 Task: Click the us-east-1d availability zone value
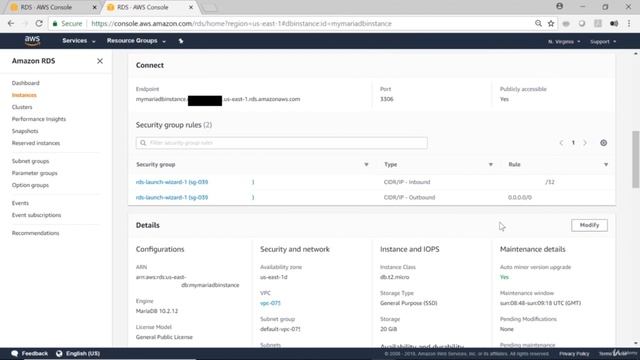click(273, 277)
